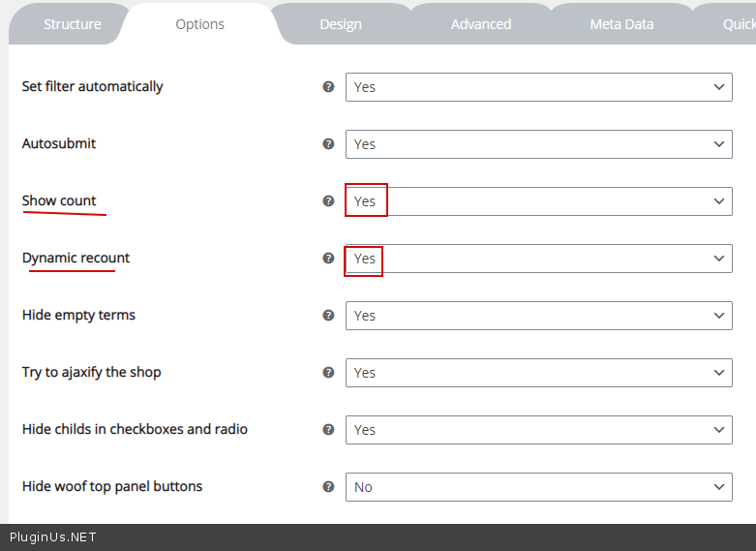Expand Hide childs in checkboxes and radio dropdown

click(x=538, y=430)
